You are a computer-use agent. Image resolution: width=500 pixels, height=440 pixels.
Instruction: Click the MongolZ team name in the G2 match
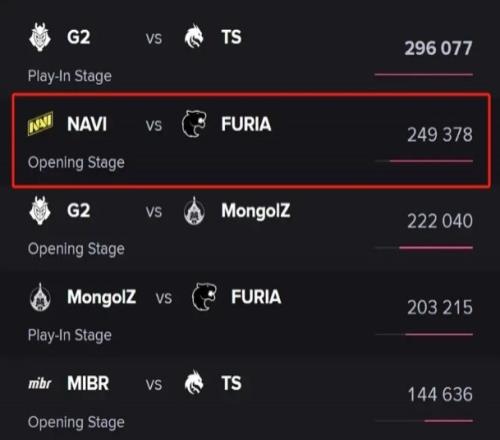256,211
